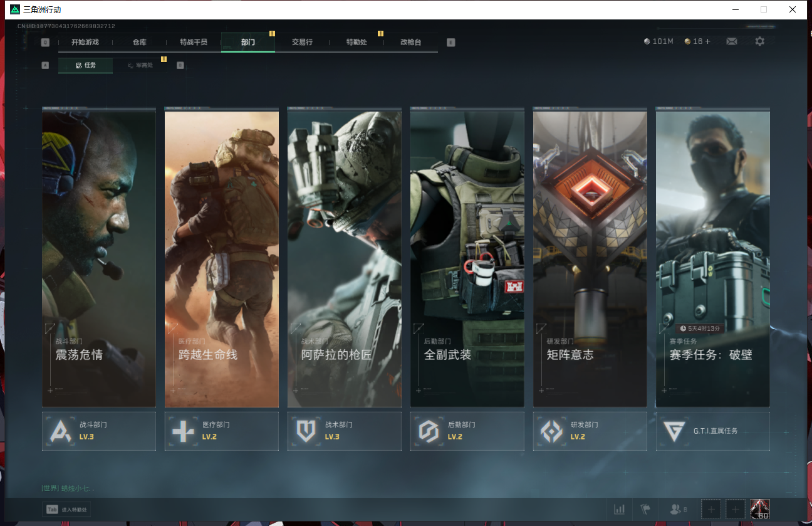Screen dimensions: 812x526
Task: Click the 研发部门 diamond emblem icon
Action: click(551, 431)
